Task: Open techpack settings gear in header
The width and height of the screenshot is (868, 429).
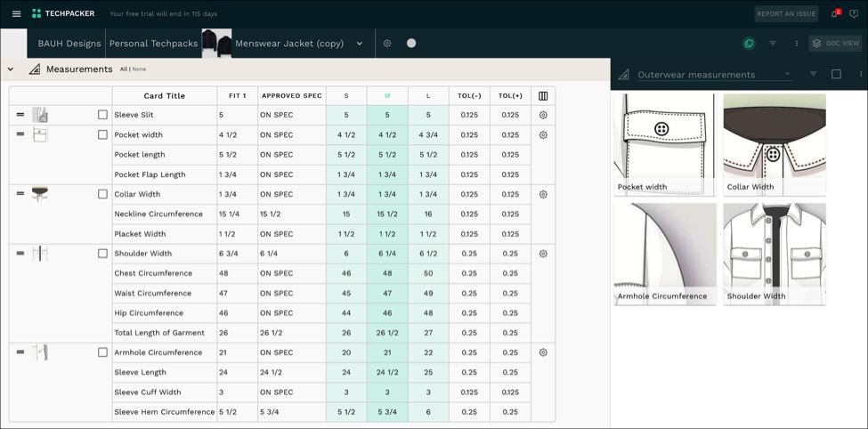Action: click(x=387, y=44)
